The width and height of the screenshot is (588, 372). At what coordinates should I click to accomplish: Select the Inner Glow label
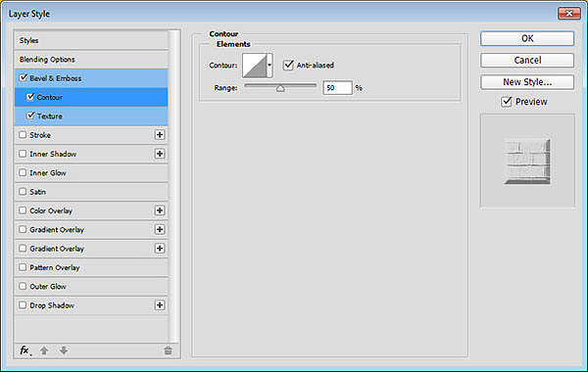coord(48,172)
